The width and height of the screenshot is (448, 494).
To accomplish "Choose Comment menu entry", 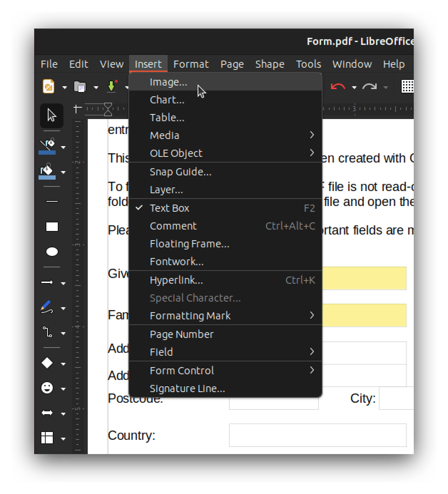I will point(225,226).
